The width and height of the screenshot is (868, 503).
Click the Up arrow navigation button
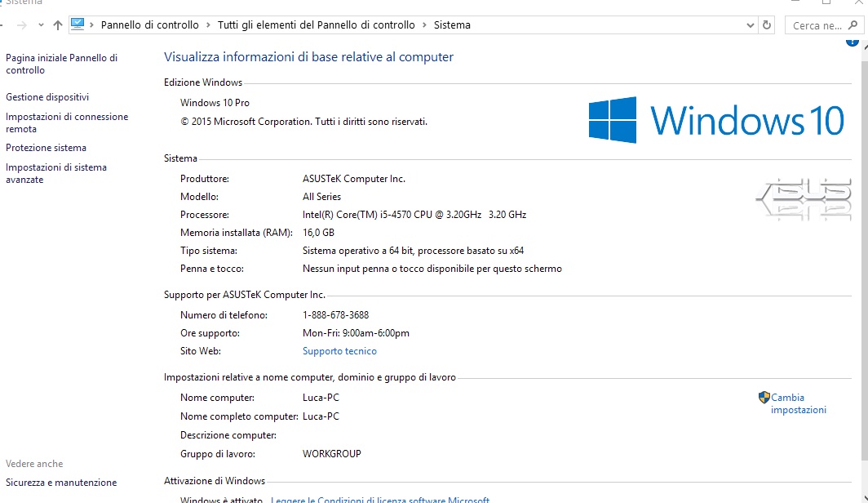tap(58, 25)
